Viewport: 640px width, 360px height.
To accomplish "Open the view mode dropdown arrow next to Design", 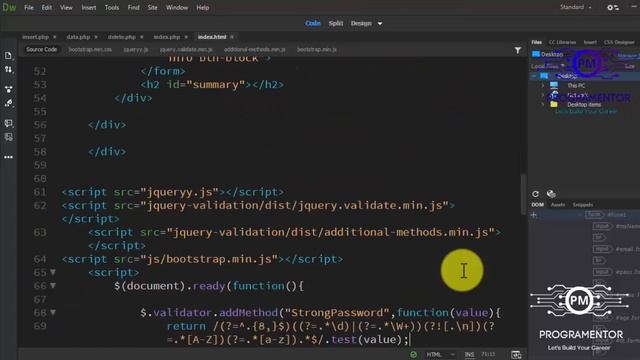I will coord(380,24).
